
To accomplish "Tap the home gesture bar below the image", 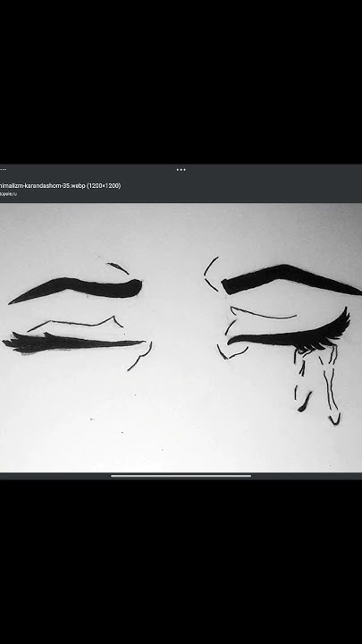I will coord(181,476).
